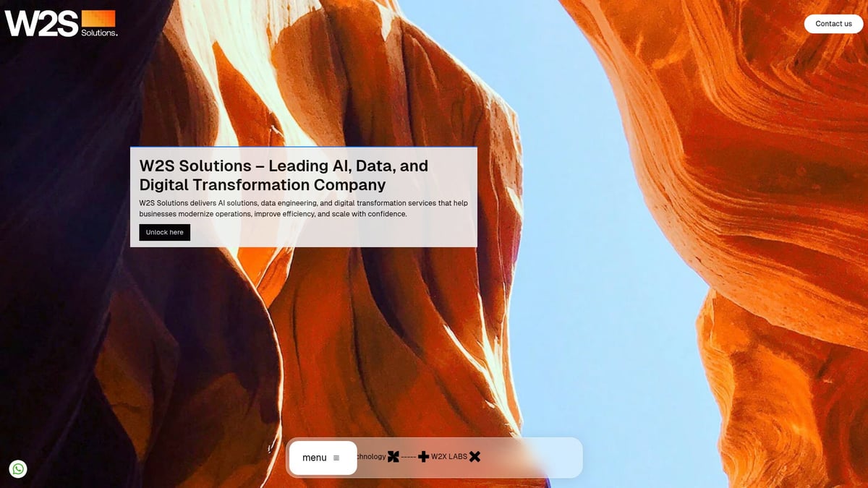Toggle the site navigation with the hamburger button
Image resolution: width=868 pixels, height=488 pixels.
pyautogui.click(x=335, y=457)
